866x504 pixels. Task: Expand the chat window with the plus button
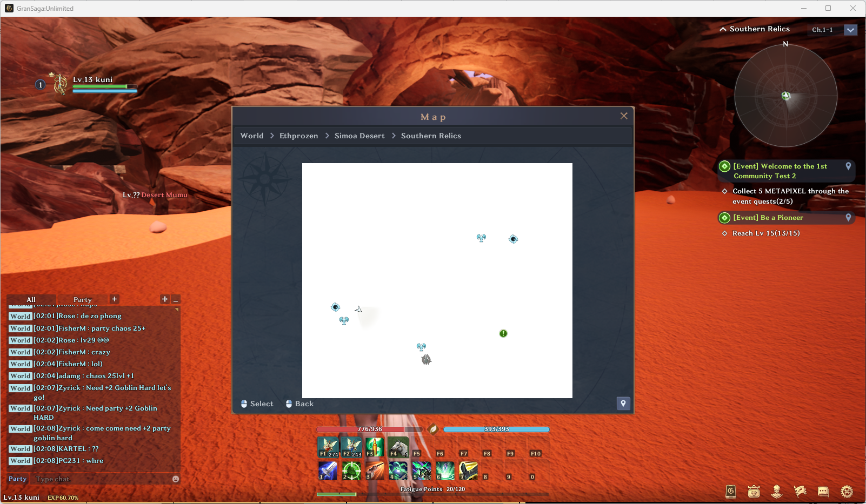click(x=165, y=299)
